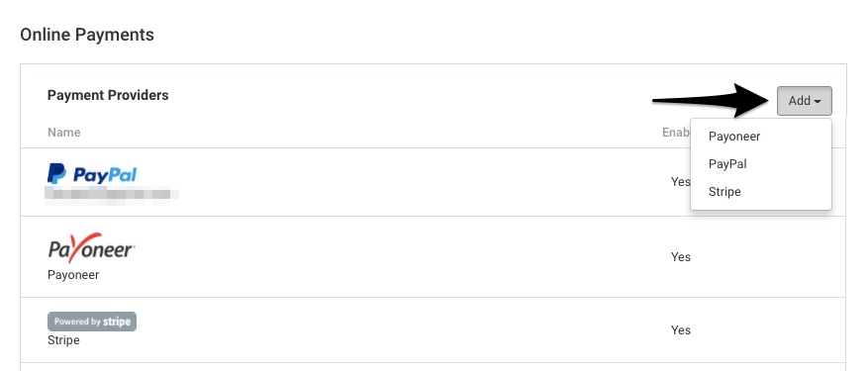Screen dimensions: 868x371
Task: Click the caret arrow on Add button
Action: point(818,101)
